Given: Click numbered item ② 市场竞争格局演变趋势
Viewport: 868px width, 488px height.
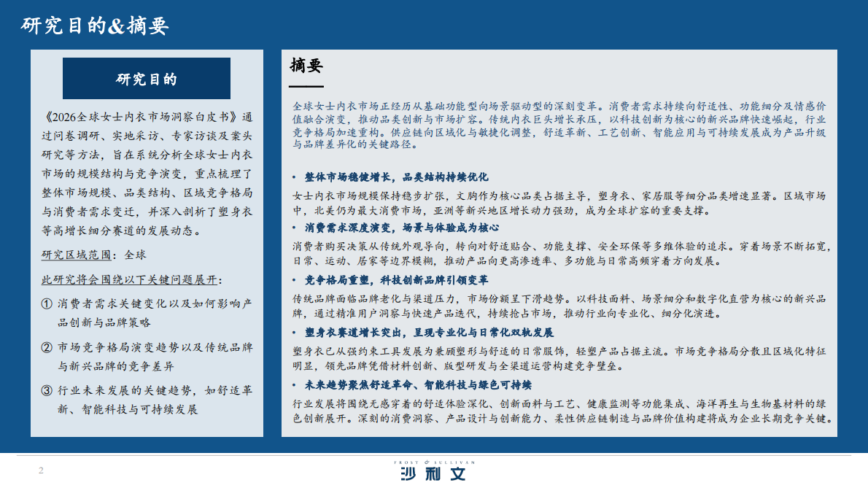Looking at the screenshot, I should 147,357.
